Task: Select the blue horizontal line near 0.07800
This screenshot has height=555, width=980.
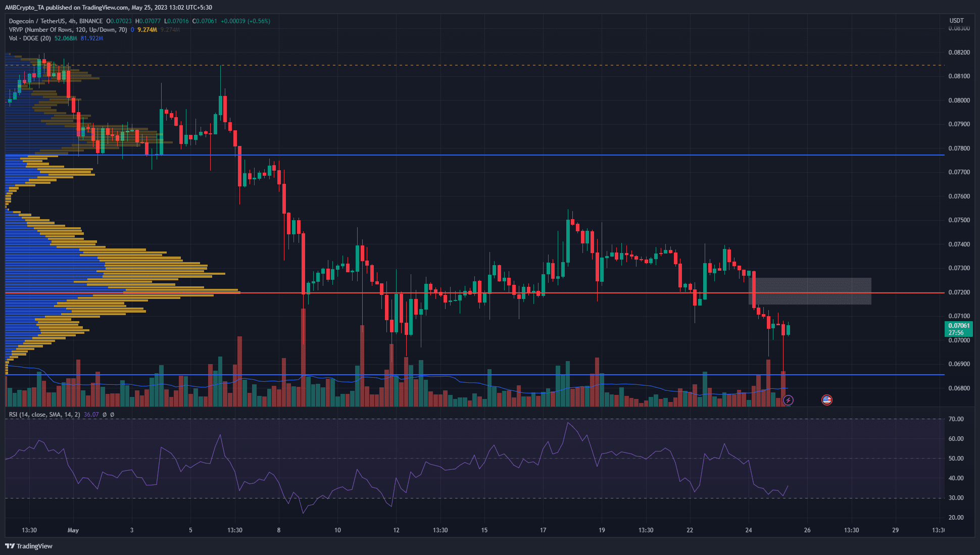Action: [475, 155]
